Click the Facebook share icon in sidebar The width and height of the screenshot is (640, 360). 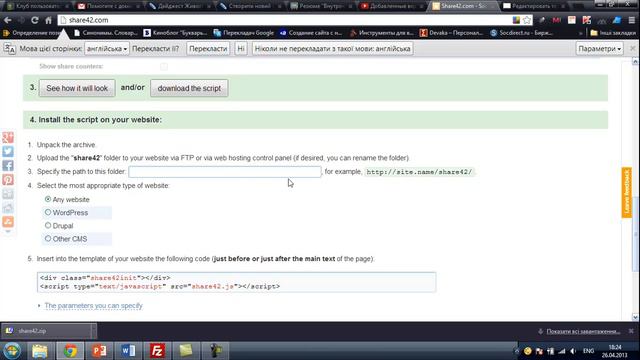click(x=8, y=166)
